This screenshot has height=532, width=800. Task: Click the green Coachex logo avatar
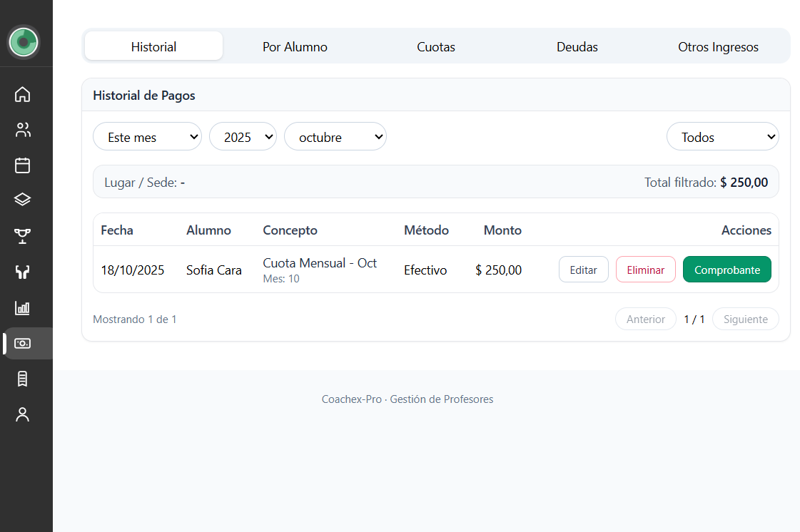click(24, 42)
